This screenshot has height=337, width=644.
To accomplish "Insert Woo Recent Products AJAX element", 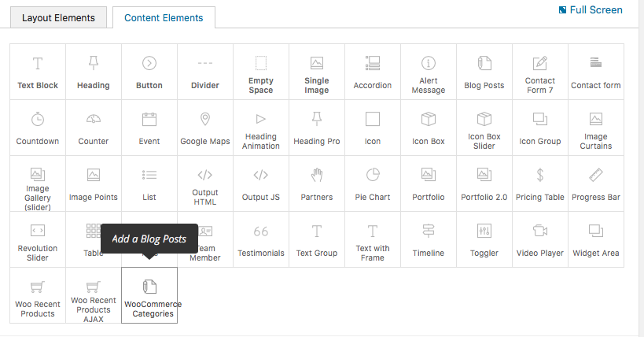I will [94, 295].
